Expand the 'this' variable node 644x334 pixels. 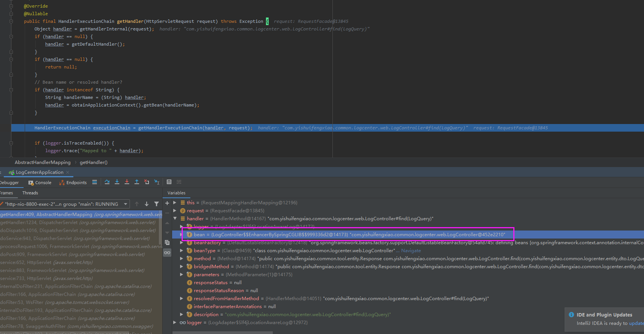click(x=175, y=203)
